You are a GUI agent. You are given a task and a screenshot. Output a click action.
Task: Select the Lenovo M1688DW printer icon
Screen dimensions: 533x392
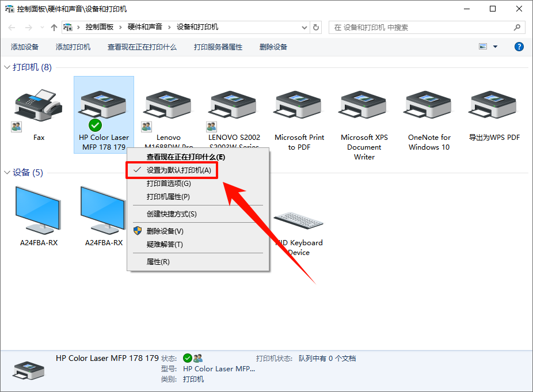(168, 105)
